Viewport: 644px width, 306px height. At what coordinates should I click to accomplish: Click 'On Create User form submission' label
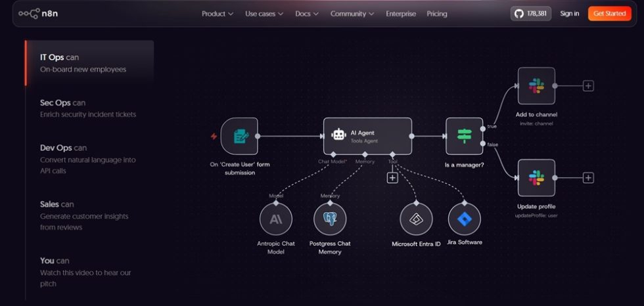pos(239,169)
